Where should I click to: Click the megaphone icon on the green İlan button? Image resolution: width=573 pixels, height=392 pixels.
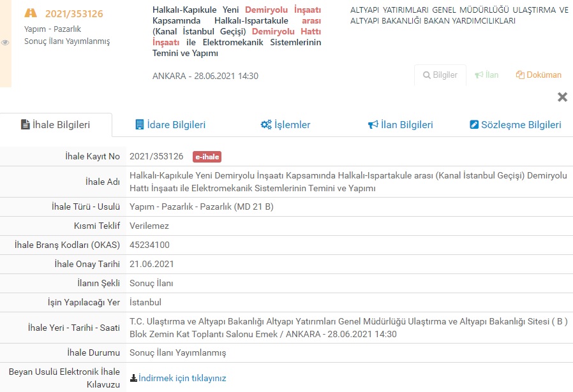coord(479,75)
